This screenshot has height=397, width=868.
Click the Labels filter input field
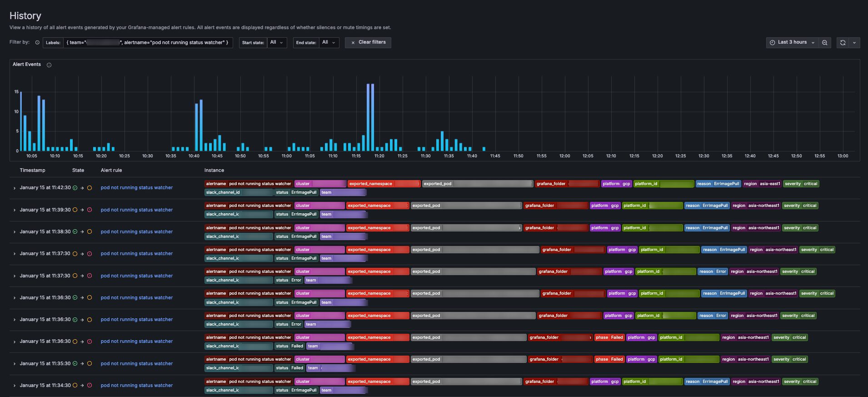pyautogui.click(x=148, y=42)
